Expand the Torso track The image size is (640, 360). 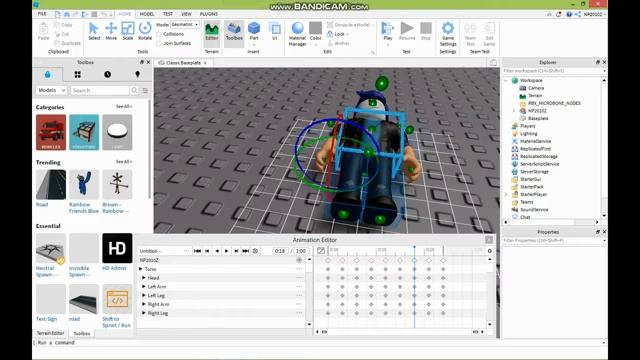pos(141,269)
